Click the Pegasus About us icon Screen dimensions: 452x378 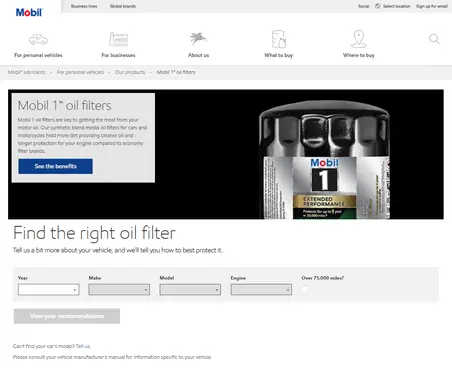coord(198,39)
